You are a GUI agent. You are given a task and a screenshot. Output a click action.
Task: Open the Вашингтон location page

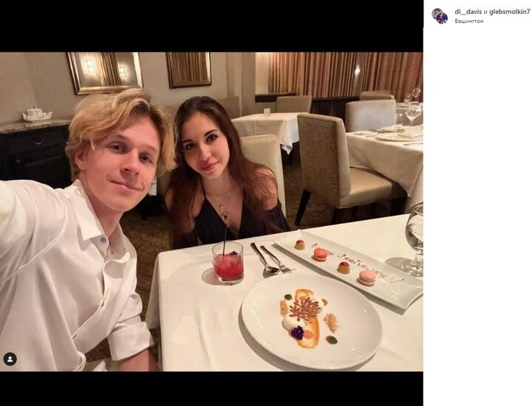469,21
